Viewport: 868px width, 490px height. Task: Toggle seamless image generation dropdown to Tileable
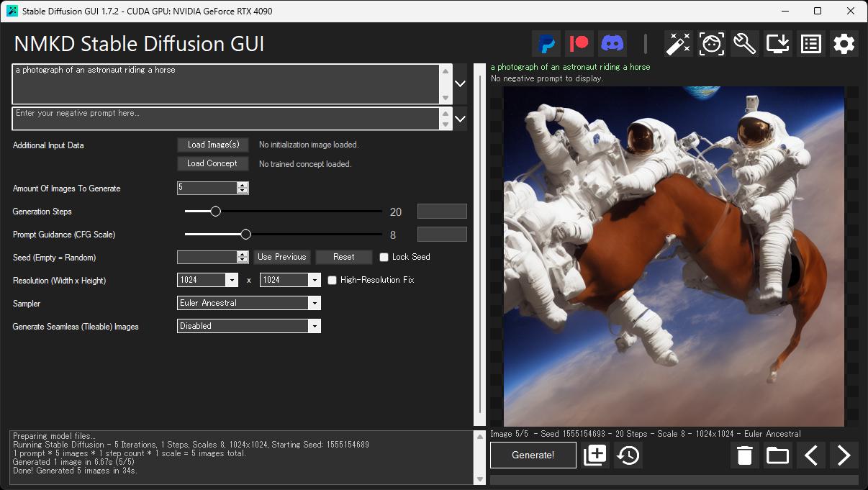[315, 325]
